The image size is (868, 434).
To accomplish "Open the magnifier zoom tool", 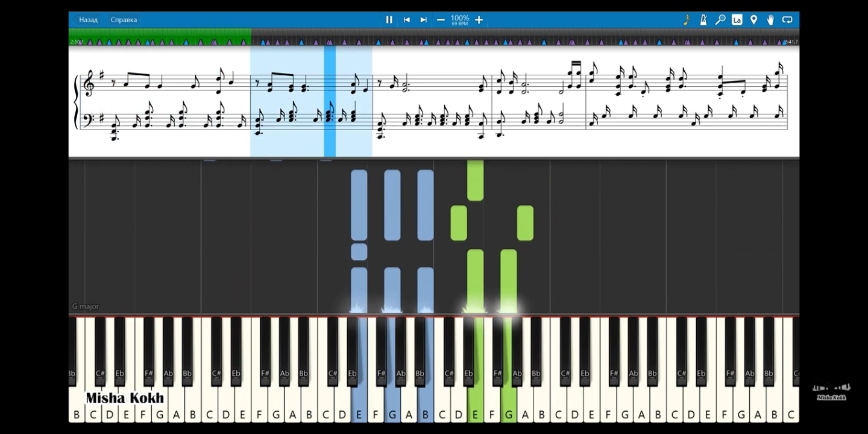I will 720,20.
